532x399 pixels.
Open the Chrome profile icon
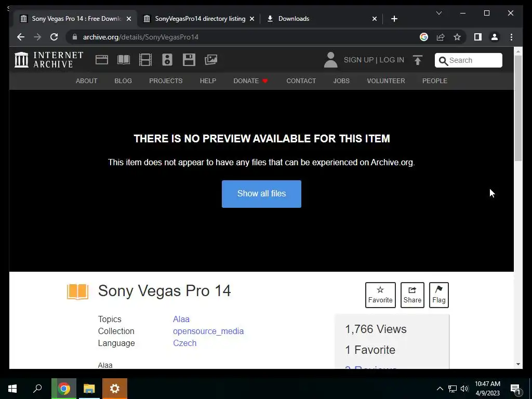(x=495, y=37)
